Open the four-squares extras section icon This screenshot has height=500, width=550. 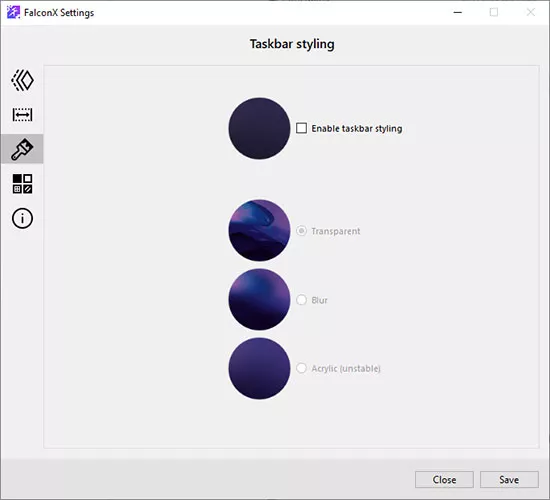22,184
